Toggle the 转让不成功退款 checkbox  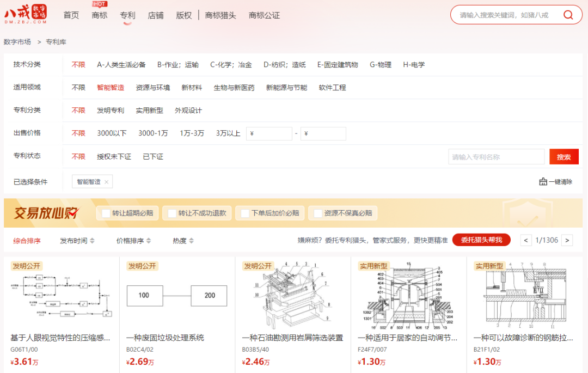172,213
